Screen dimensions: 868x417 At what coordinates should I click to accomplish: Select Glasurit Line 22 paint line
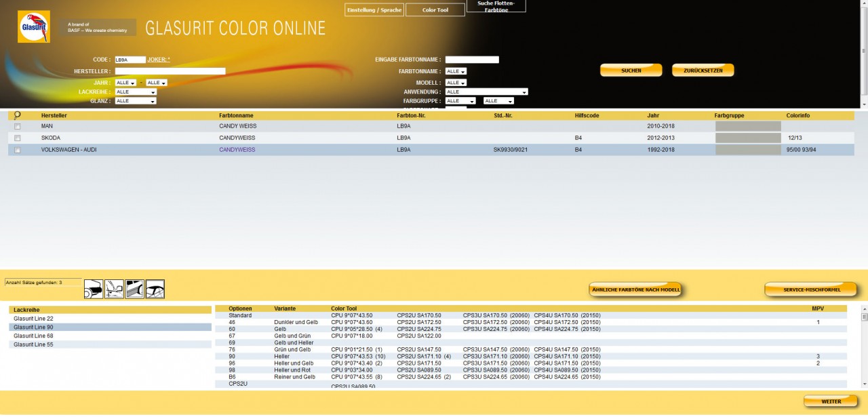pyautogui.click(x=110, y=319)
